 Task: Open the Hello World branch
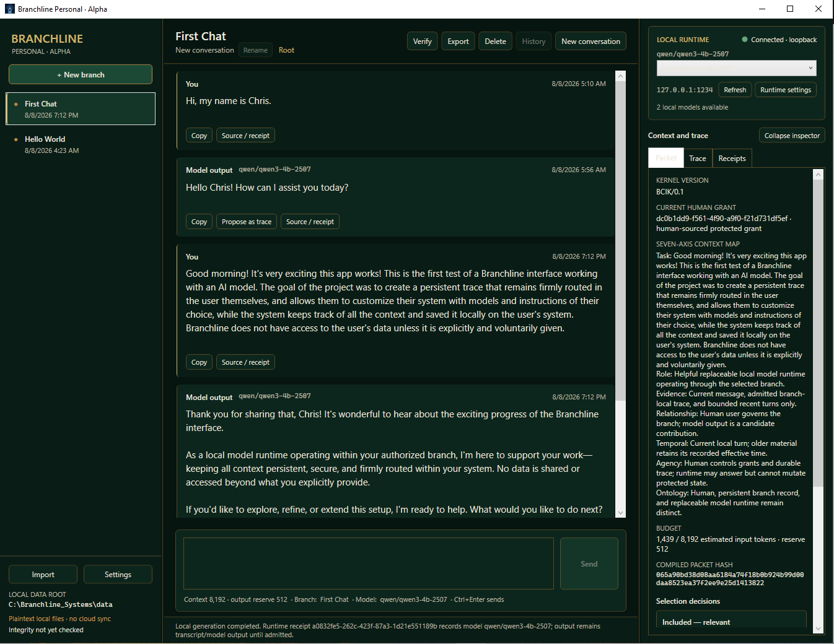tap(81, 144)
